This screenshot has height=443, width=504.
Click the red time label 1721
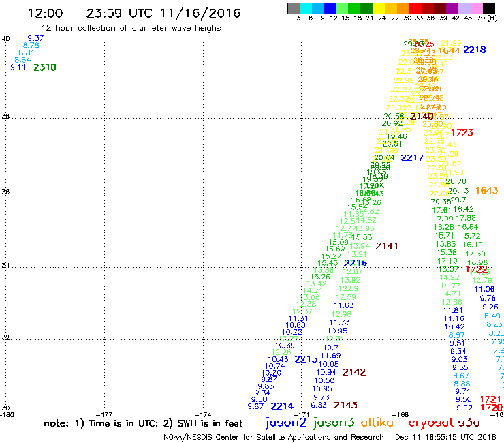[x=490, y=399]
